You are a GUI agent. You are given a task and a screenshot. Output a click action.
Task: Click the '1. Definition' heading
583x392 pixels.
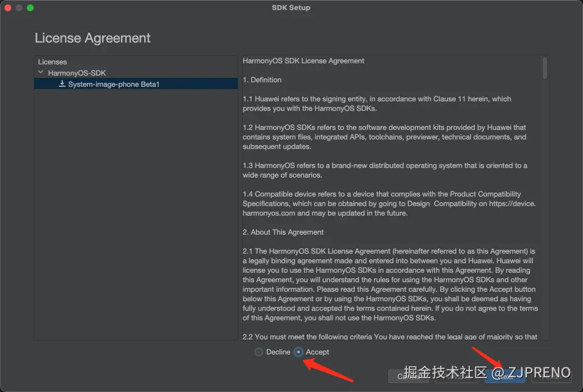(262, 80)
